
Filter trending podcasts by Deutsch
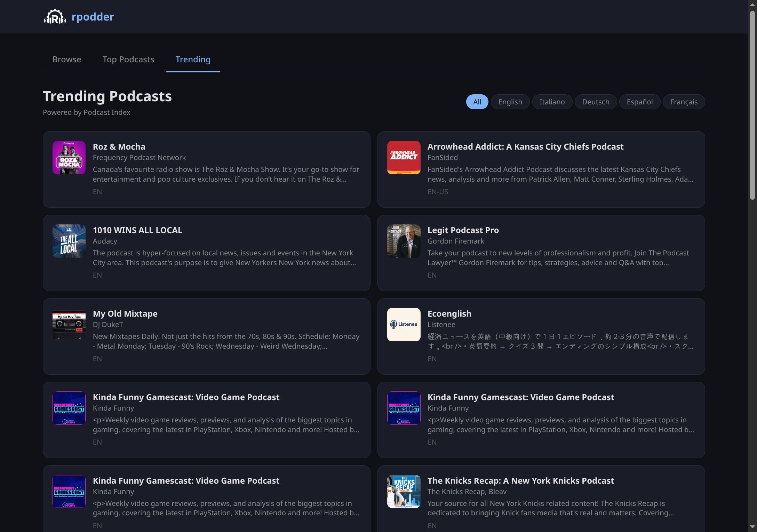point(596,102)
